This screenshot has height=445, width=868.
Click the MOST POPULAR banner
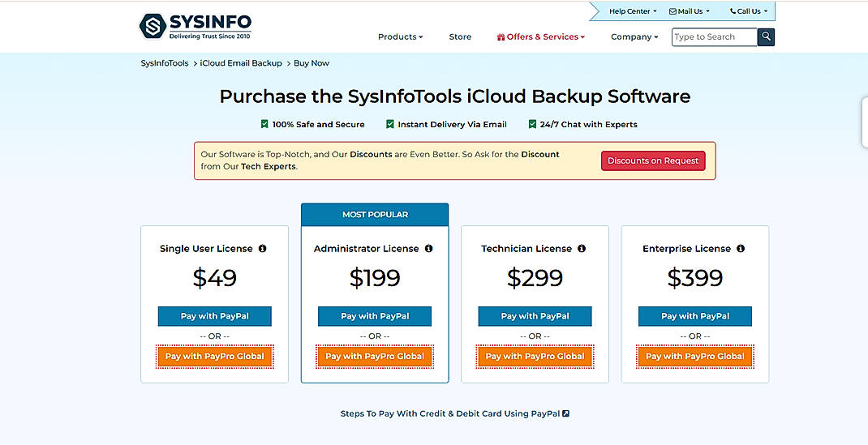click(375, 215)
